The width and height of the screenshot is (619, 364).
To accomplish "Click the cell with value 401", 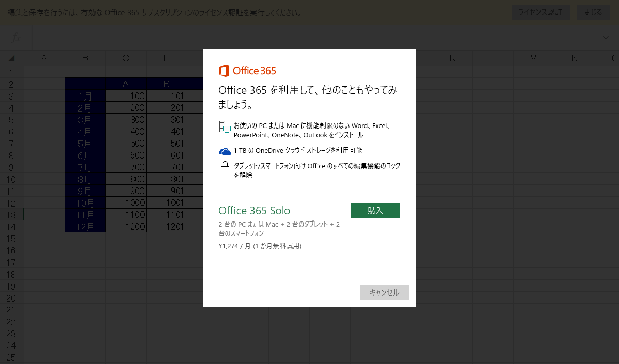I will 167,132.
